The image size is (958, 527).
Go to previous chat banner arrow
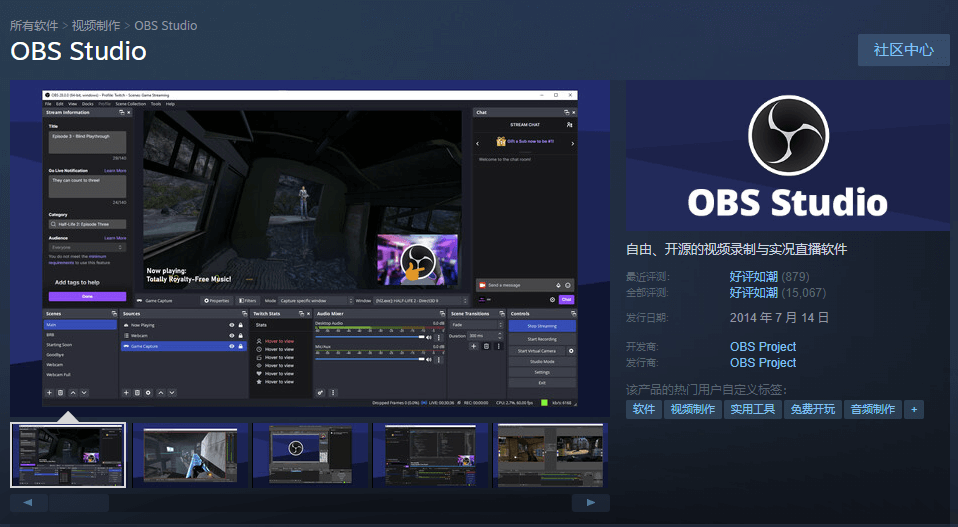click(478, 144)
